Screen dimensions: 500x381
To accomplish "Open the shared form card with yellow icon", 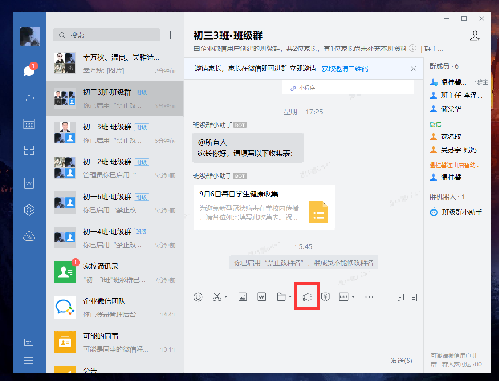I will 264,207.
